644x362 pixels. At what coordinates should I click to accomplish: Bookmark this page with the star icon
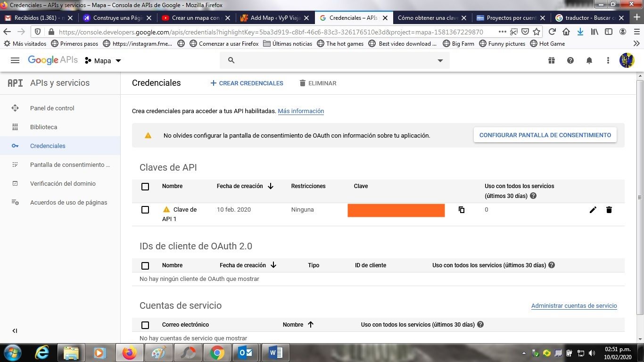coord(537,32)
